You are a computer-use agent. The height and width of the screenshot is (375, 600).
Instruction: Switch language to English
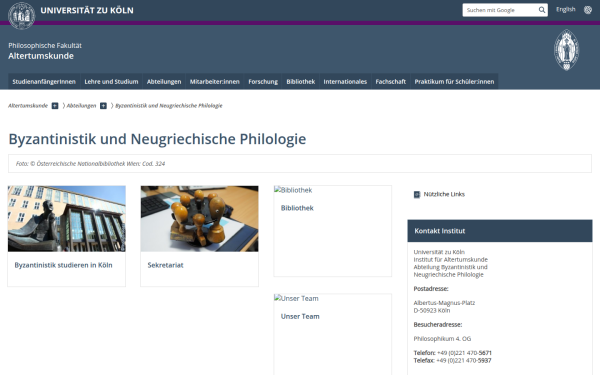(566, 10)
